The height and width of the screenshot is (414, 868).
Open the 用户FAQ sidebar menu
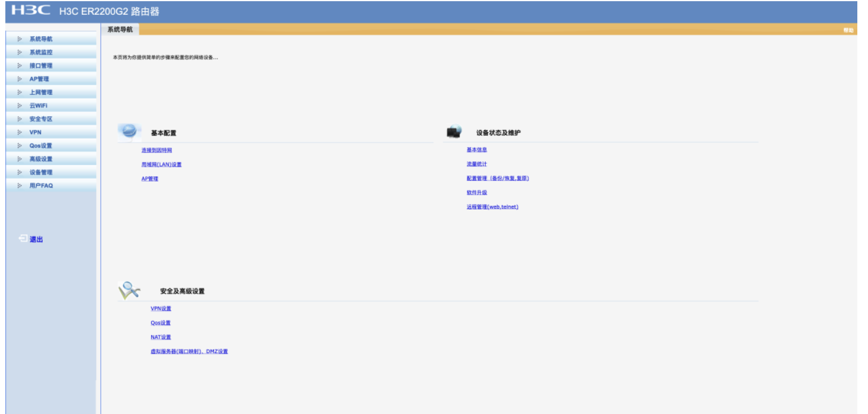click(x=51, y=186)
